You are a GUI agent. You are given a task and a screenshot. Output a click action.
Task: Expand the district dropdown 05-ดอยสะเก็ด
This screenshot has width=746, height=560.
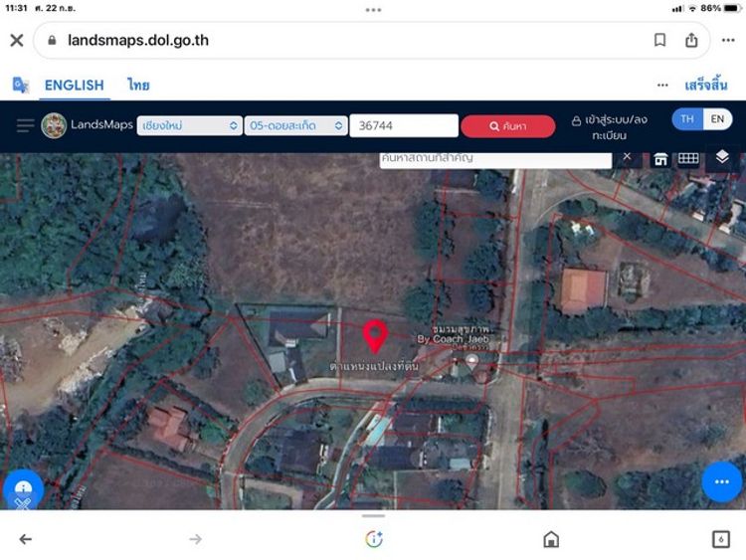click(295, 125)
